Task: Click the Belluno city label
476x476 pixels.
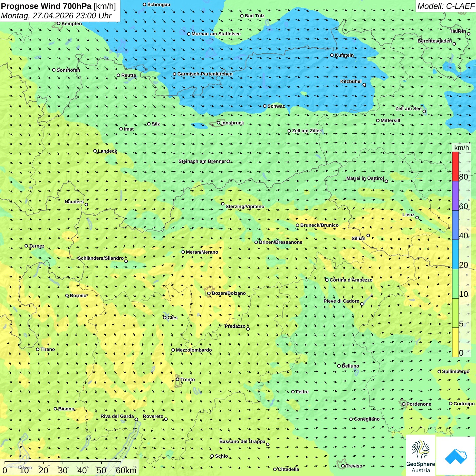Action: [350, 366]
